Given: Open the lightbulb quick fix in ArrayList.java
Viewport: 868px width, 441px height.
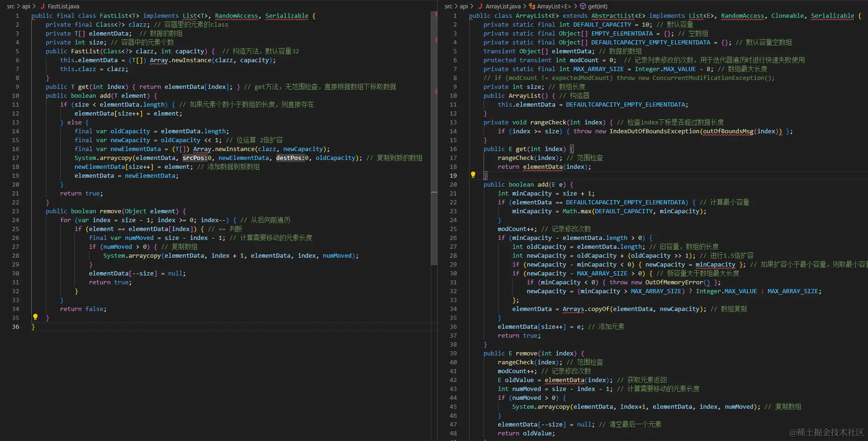Looking at the screenshot, I should [473, 175].
